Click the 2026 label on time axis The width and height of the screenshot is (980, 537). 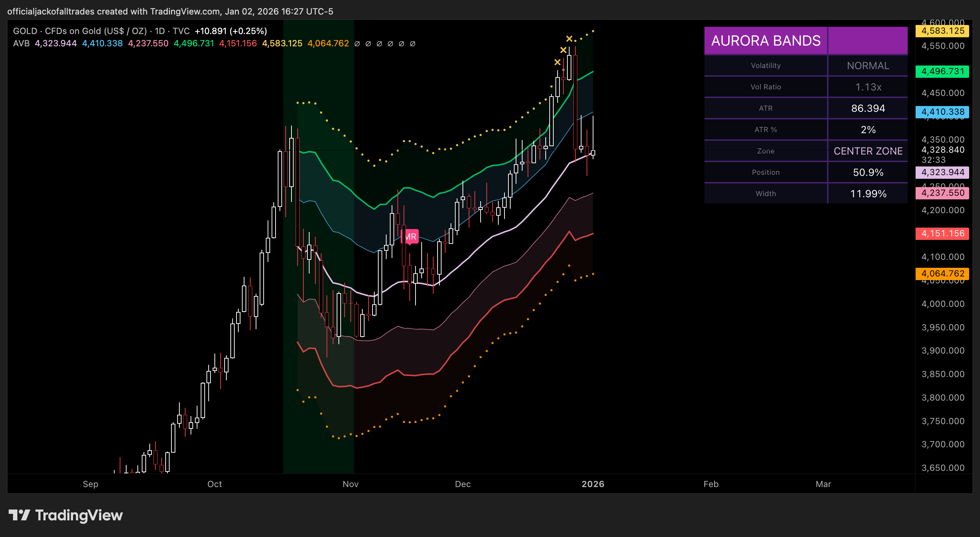pos(593,484)
